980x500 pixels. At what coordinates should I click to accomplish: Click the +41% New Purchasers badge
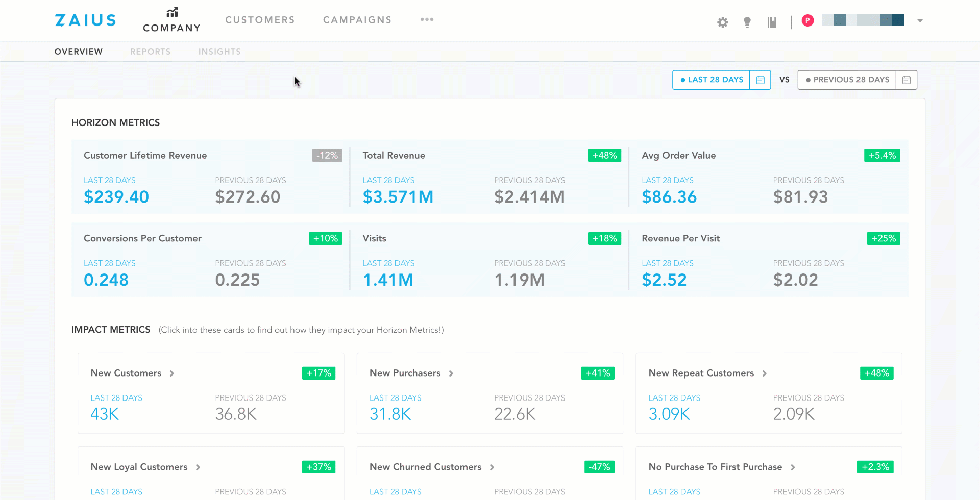coord(598,373)
